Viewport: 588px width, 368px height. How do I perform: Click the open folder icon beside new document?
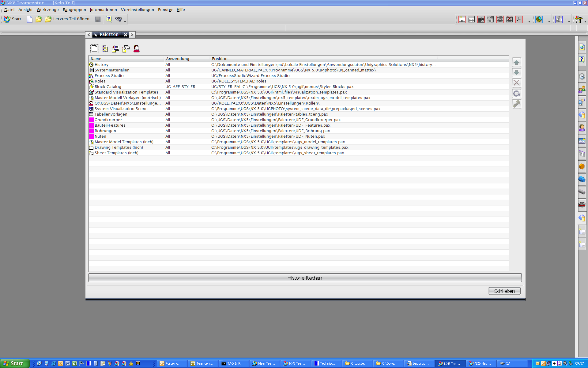coord(39,19)
